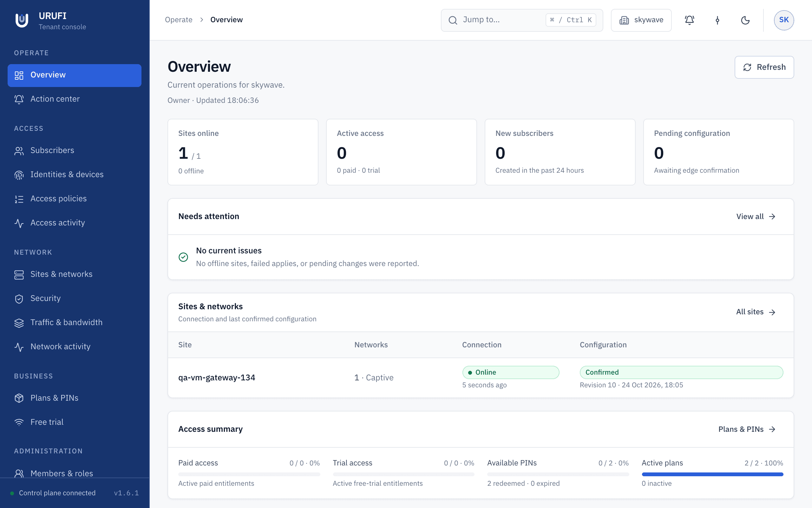
Task: Click the Access policies list icon
Action: pyautogui.click(x=19, y=199)
